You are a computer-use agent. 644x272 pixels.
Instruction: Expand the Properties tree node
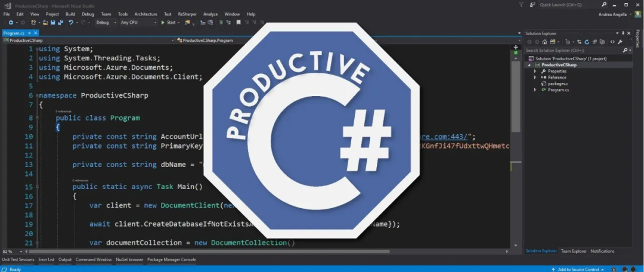coord(535,71)
